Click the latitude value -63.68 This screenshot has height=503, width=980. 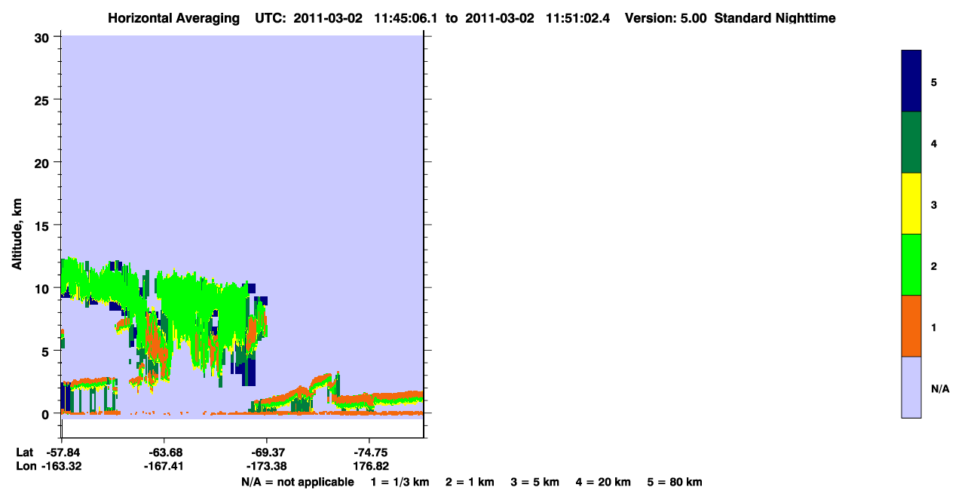(164, 452)
